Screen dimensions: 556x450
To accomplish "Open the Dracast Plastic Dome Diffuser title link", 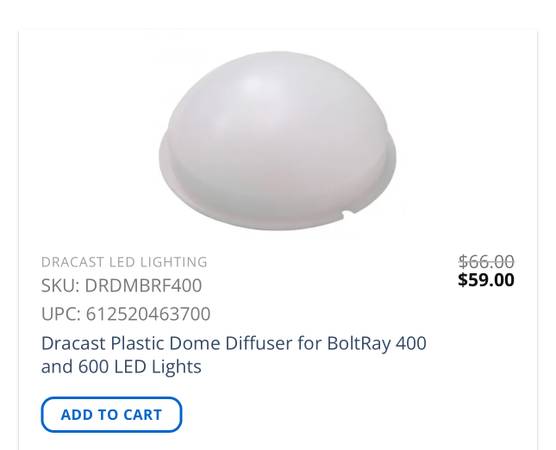I will (x=234, y=355).
